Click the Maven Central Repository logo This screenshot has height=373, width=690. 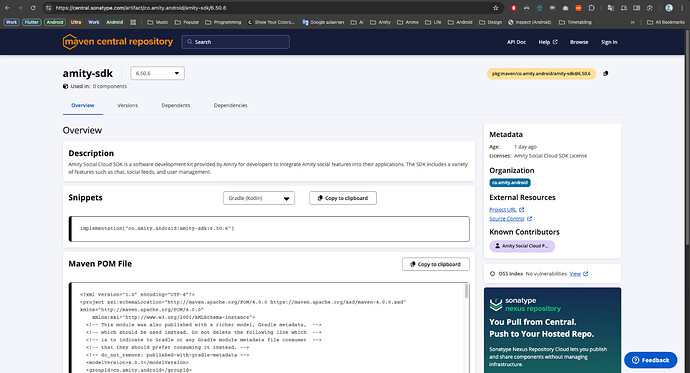pyautogui.click(x=117, y=42)
